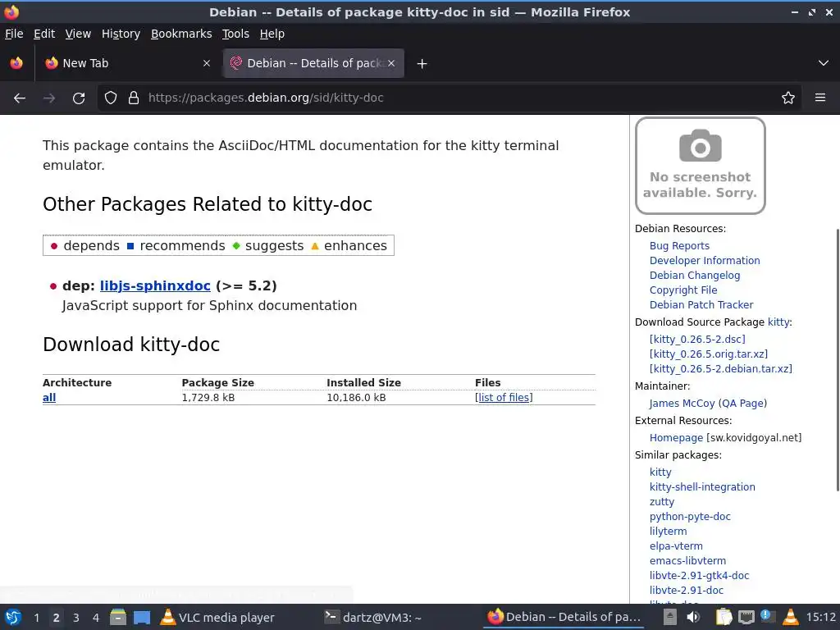This screenshot has width=840, height=630.
Task: Open the Debian Patch Tracker link
Action: (x=701, y=305)
